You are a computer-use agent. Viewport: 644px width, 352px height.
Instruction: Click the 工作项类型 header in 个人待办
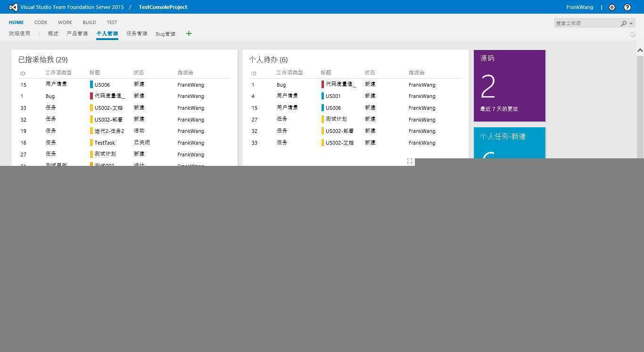click(x=289, y=73)
